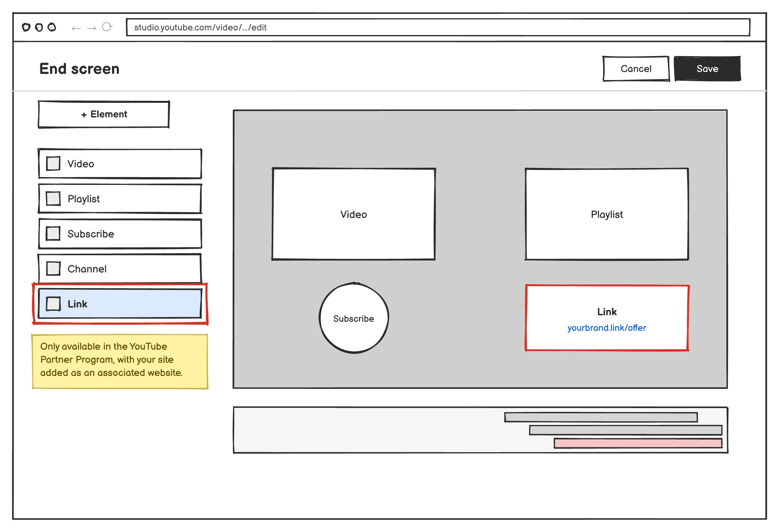Reload the page with the refresh icon

coord(107,27)
